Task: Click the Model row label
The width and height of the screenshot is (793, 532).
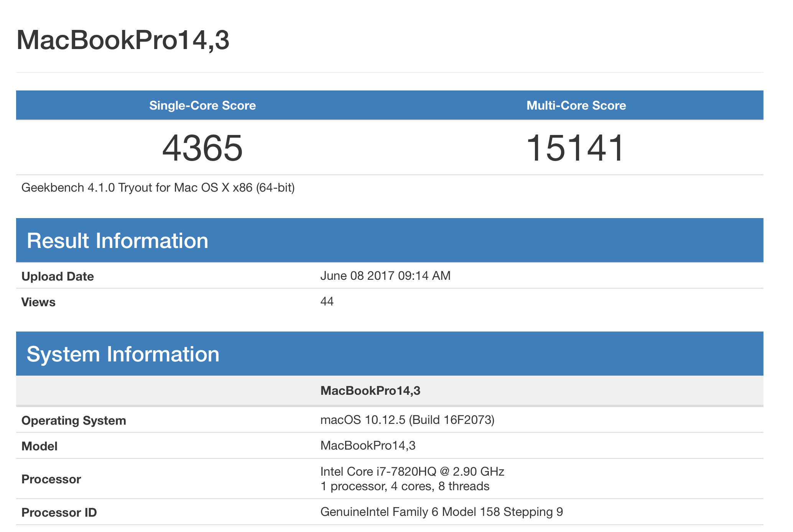Action: pos(39,446)
